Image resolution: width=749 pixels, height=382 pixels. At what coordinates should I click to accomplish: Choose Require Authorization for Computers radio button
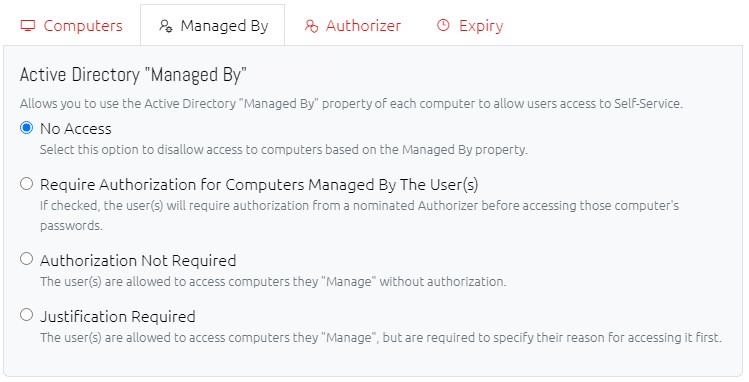click(x=27, y=183)
